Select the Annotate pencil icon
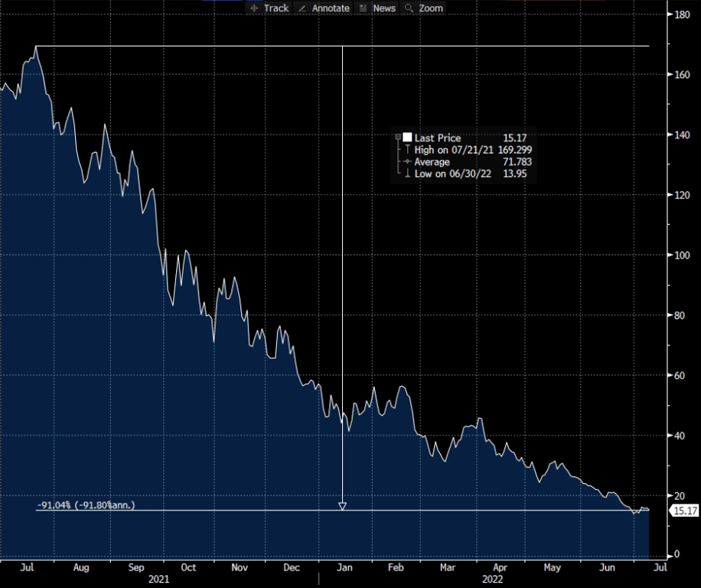701x588 pixels. click(302, 8)
